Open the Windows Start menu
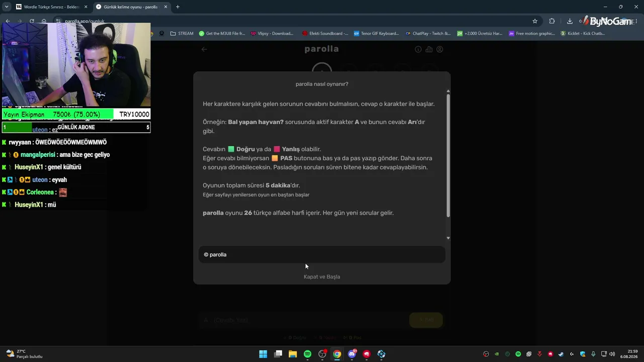644x362 pixels. 263,354
